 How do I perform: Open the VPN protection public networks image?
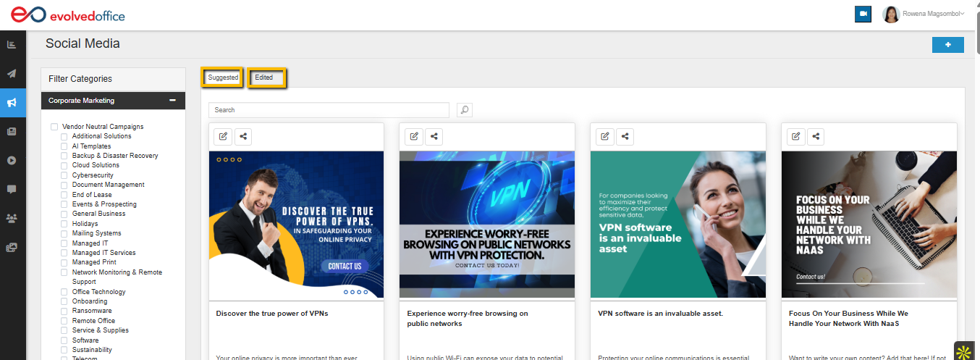coord(487,225)
